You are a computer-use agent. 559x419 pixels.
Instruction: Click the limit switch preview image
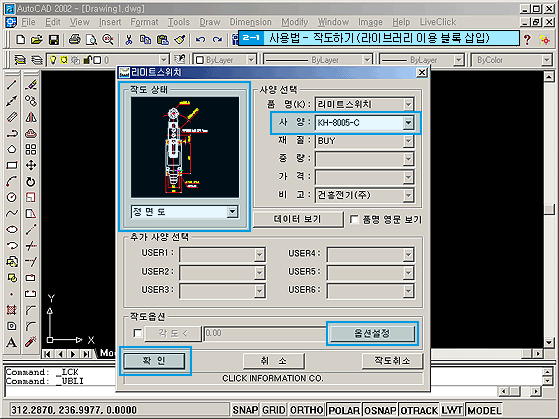[185, 147]
